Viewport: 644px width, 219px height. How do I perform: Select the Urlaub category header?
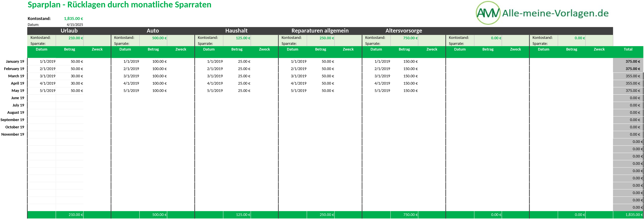pyautogui.click(x=69, y=30)
